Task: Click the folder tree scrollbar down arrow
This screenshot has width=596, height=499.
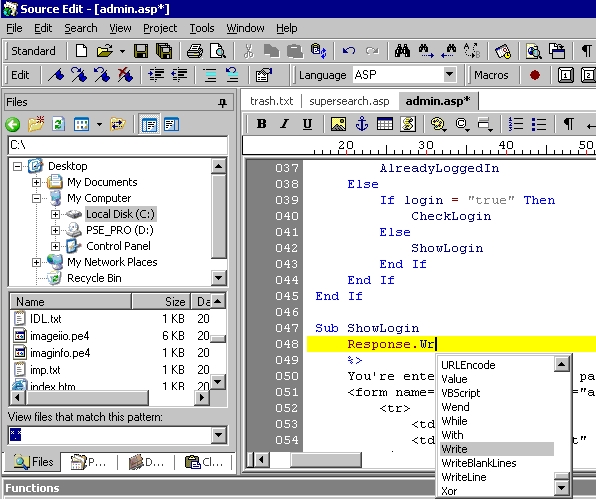Action: 219,278
